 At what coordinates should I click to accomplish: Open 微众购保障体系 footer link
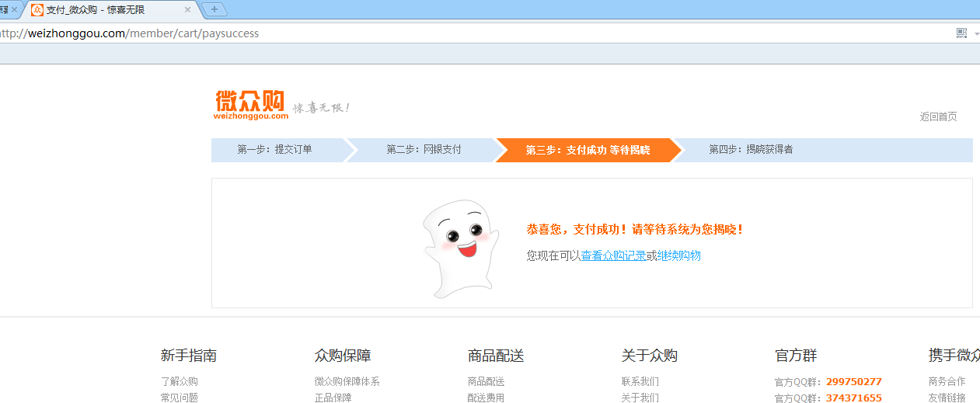(347, 381)
